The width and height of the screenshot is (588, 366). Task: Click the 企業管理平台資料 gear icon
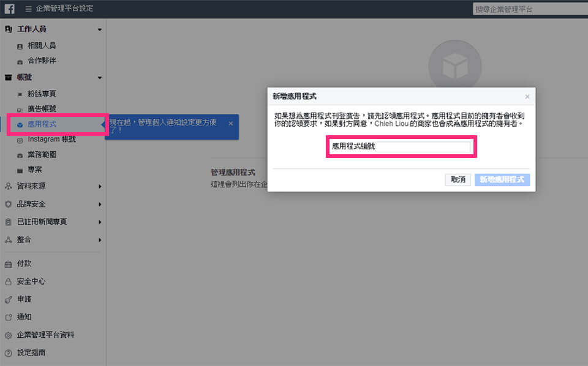[8, 335]
